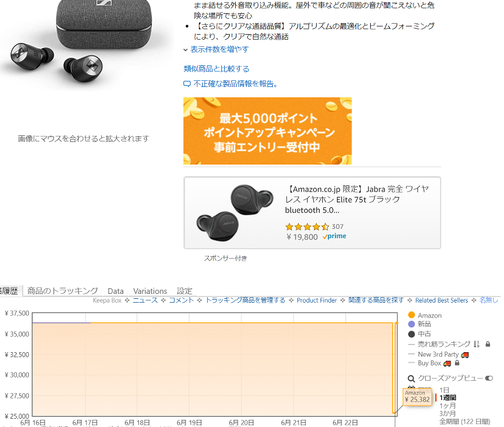
Task: Click the Amazon ¥25,382 price tooltip
Action: (417, 397)
